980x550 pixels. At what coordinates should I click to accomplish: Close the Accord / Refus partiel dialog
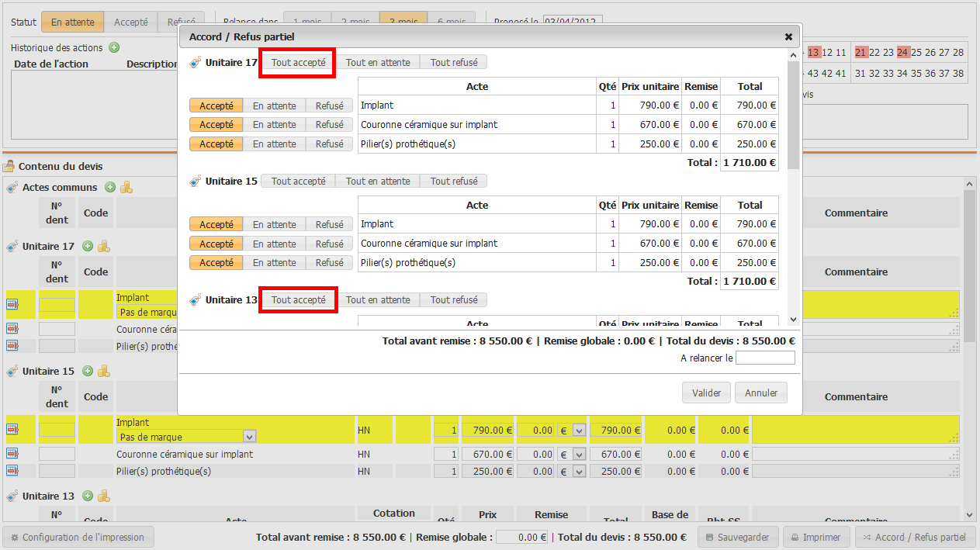coord(788,36)
